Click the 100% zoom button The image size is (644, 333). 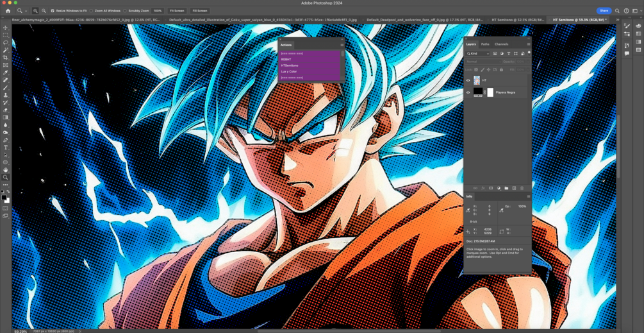tap(157, 11)
